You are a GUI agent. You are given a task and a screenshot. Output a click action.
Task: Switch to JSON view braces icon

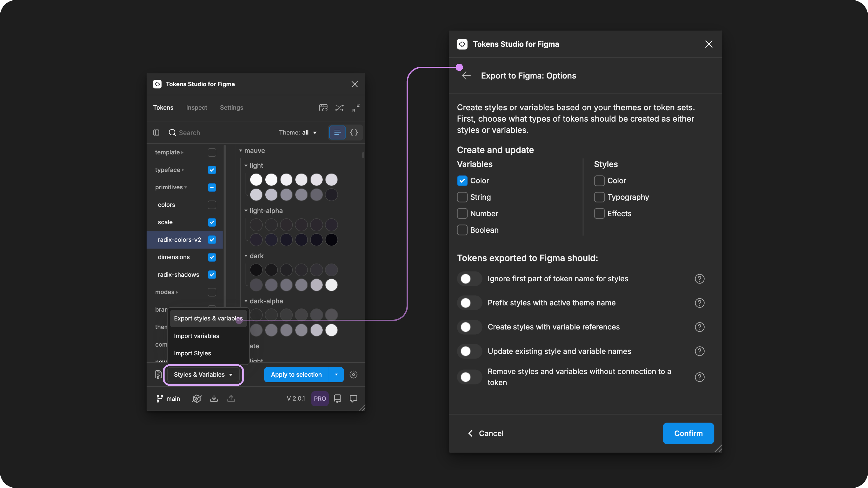coord(354,132)
